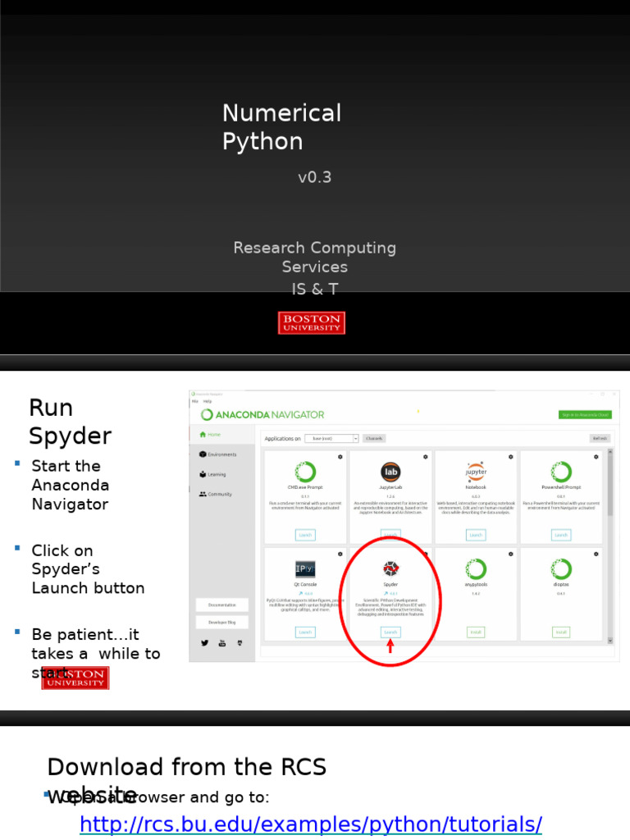Click Spyder's Launch button
This screenshot has width=630, height=840.
390,632
